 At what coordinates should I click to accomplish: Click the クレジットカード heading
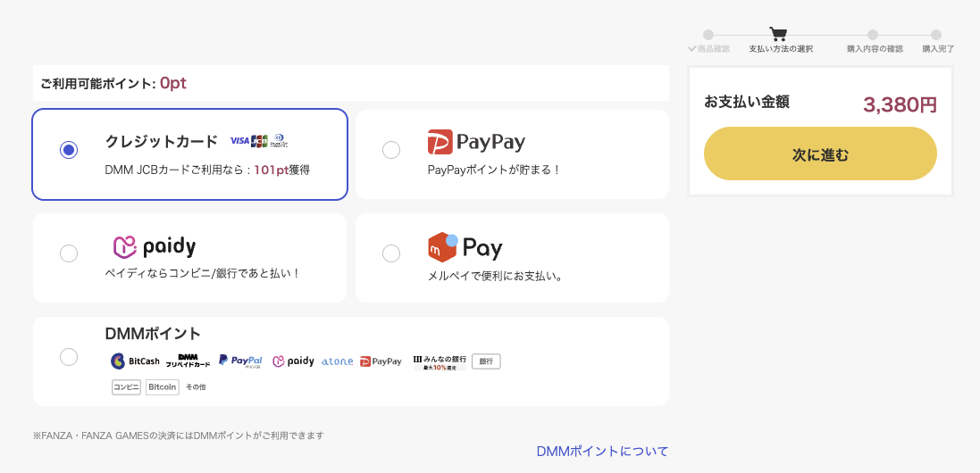point(162,141)
